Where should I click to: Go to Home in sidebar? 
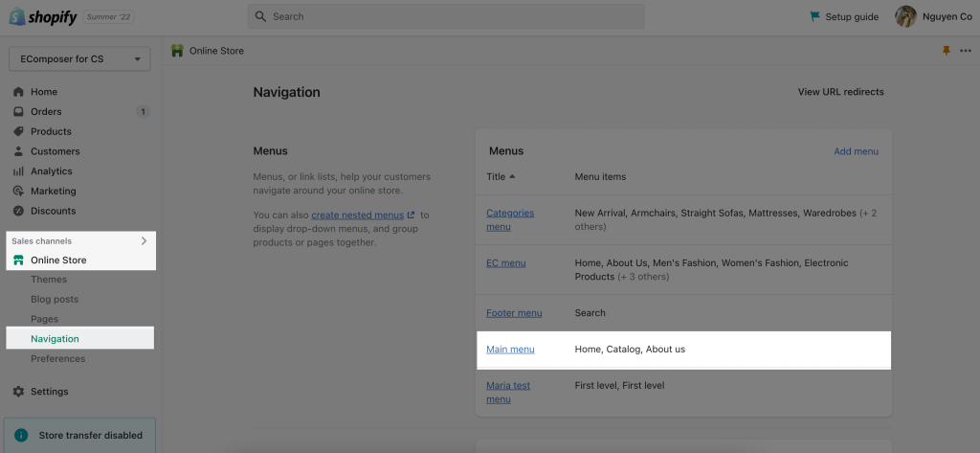click(x=44, y=92)
